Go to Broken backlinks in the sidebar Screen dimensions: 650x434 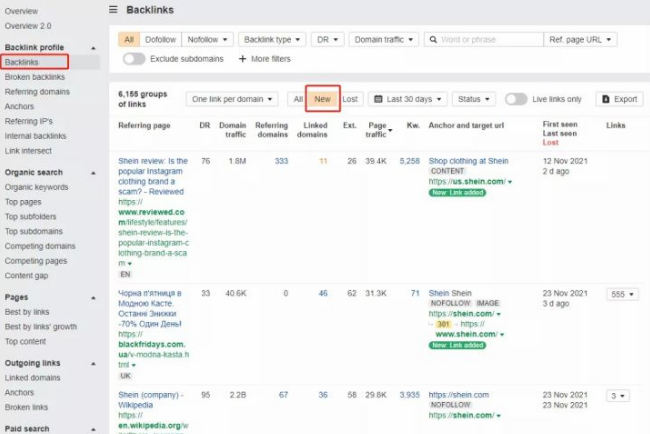pos(36,77)
